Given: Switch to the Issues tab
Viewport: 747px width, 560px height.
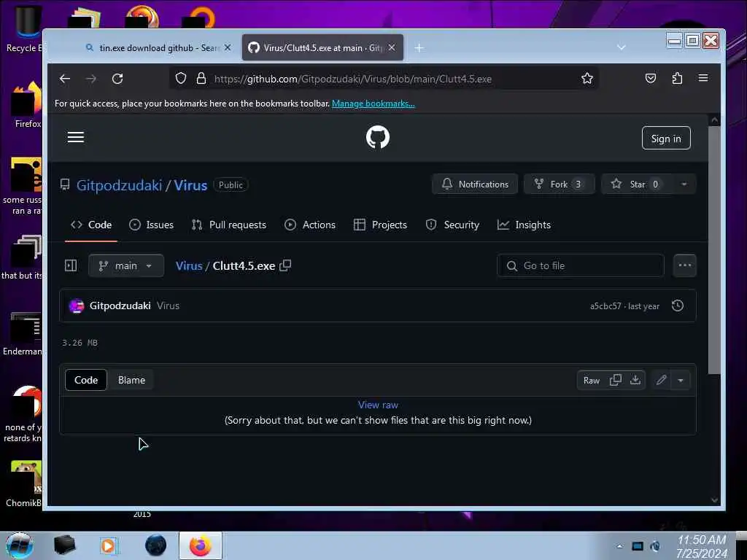Looking at the screenshot, I should [x=152, y=225].
